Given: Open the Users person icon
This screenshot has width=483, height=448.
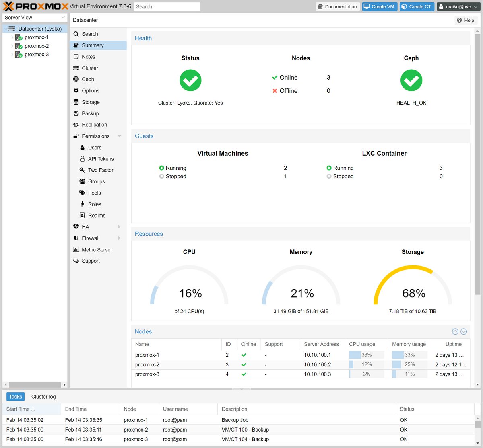Looking at the screenshot, I should [x=83, y=148].
